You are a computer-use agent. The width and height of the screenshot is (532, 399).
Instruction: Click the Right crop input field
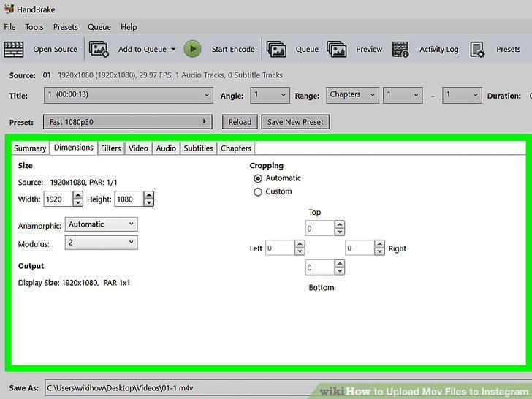tap(360, 248)
